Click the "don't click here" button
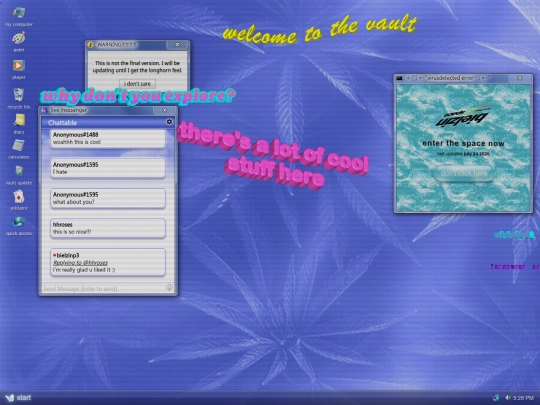Viewport: 540px width, 405px height. pyautogui.click(x=464, y=173)
